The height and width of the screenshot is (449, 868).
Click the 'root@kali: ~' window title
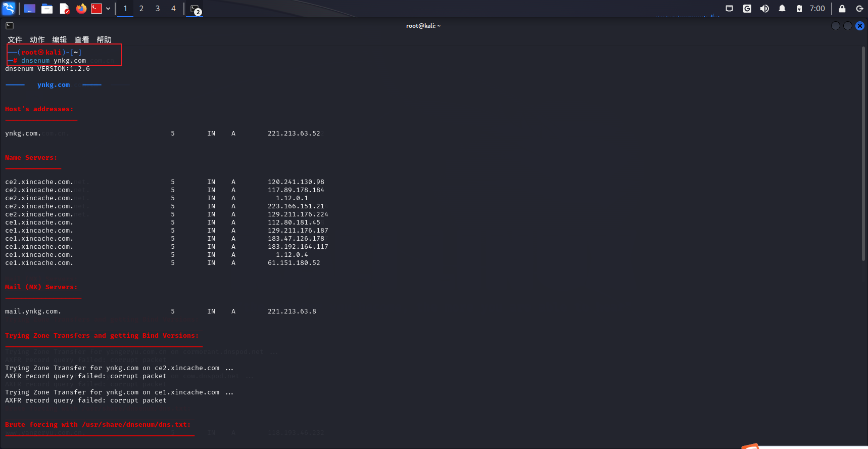point(423,26)
